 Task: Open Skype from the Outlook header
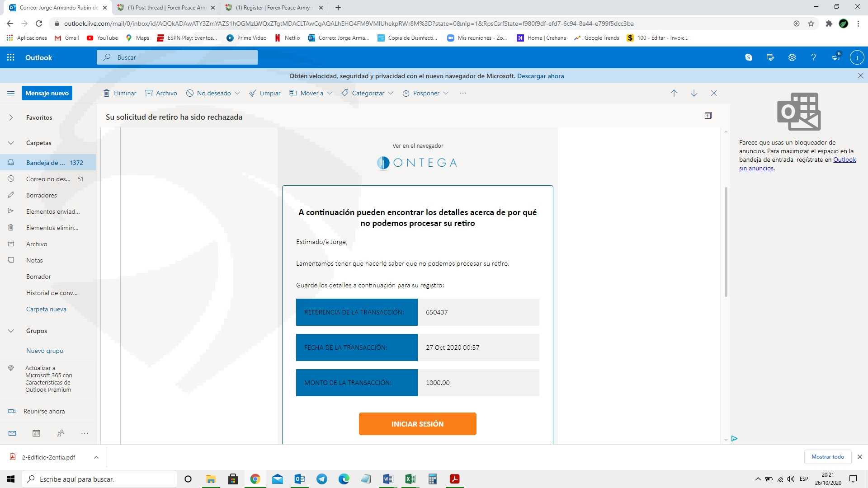(x=749, y=57)
